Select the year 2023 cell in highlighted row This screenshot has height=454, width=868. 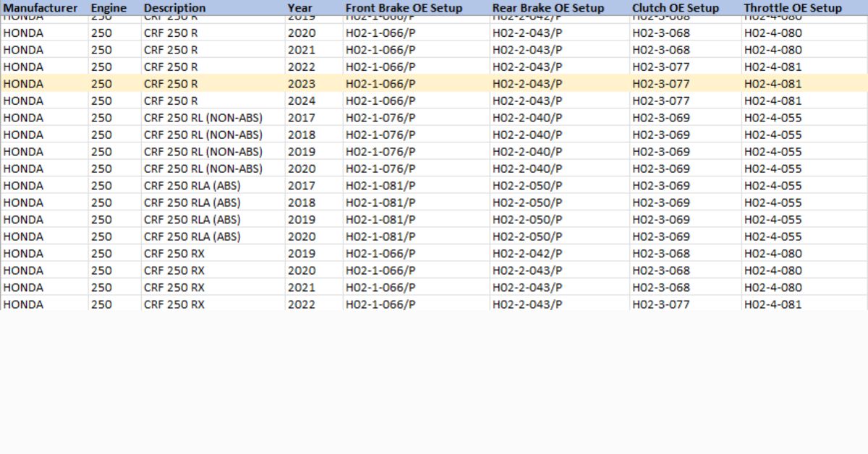click(302, 84)
